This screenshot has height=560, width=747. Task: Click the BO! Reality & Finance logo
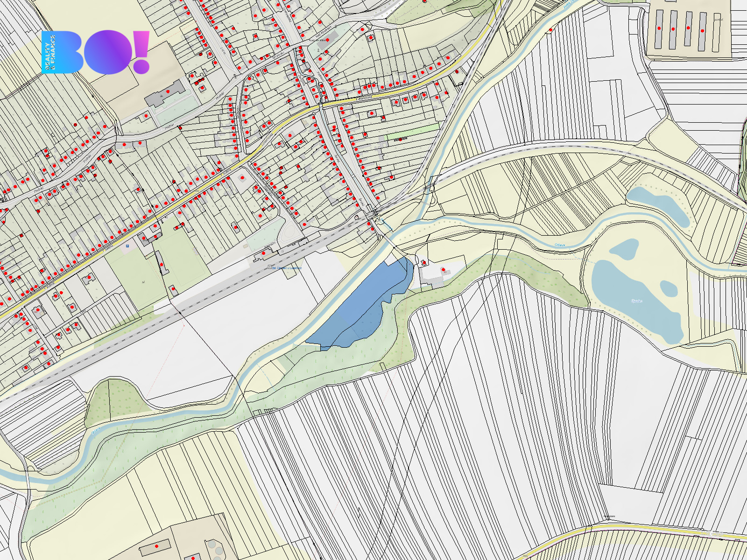click(x=95, y=52)
